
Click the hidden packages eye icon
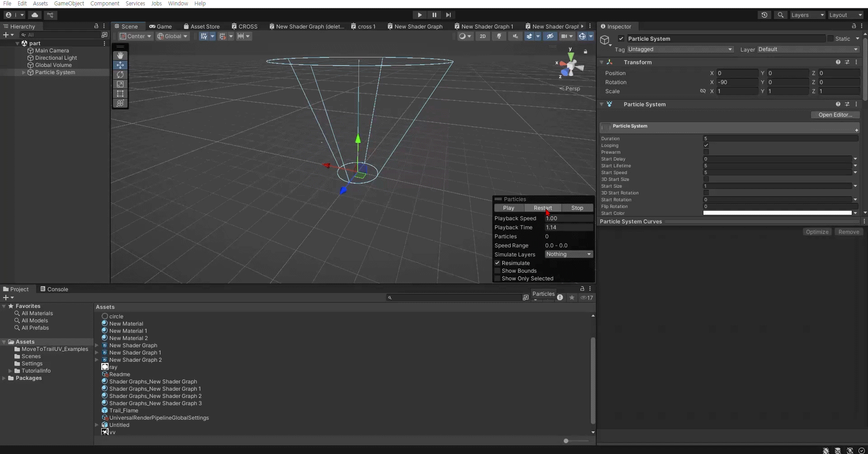[x=587, y=298]
